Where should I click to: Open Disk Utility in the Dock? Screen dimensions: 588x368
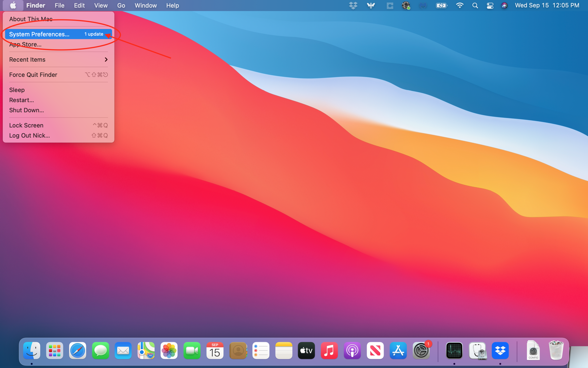point(477,351)
